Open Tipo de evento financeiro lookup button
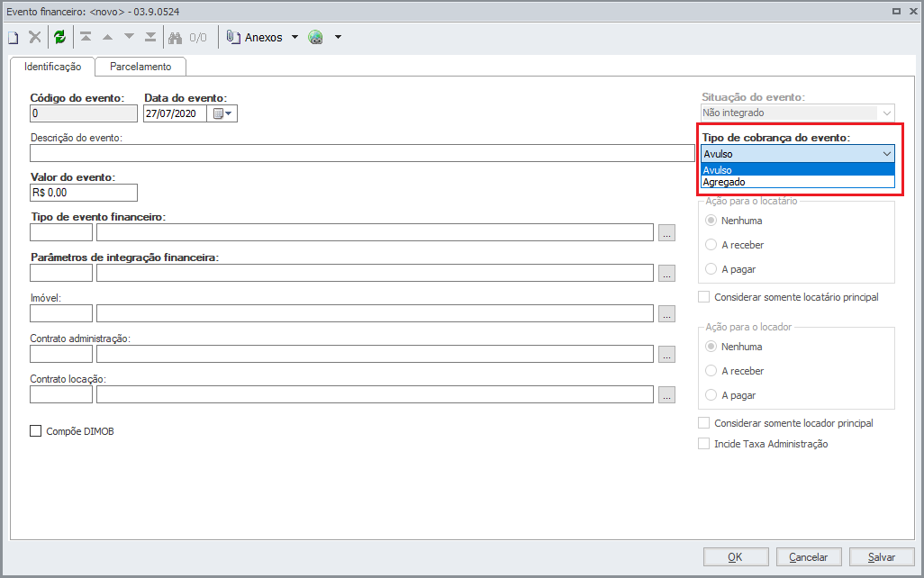The image size is (924, 578). coord(666,233)
